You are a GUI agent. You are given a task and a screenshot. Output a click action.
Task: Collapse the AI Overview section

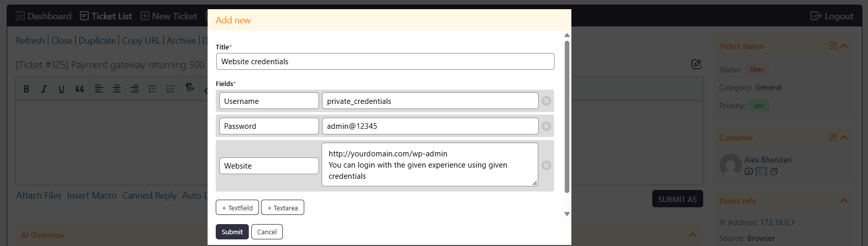[x=693, y=235]
